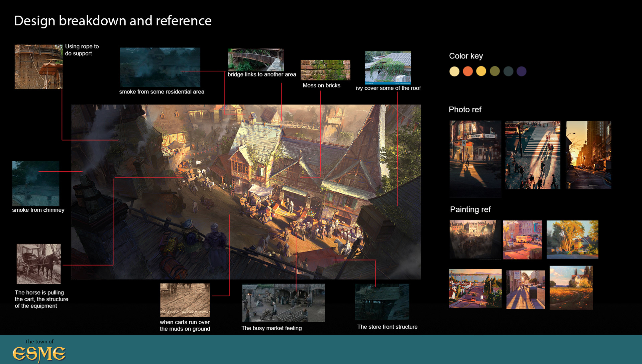Image resolution: width=642 pixels, height=364 pixels.
Task: Select the moss on bricks reference image
Action: click(x=325, y=70)
